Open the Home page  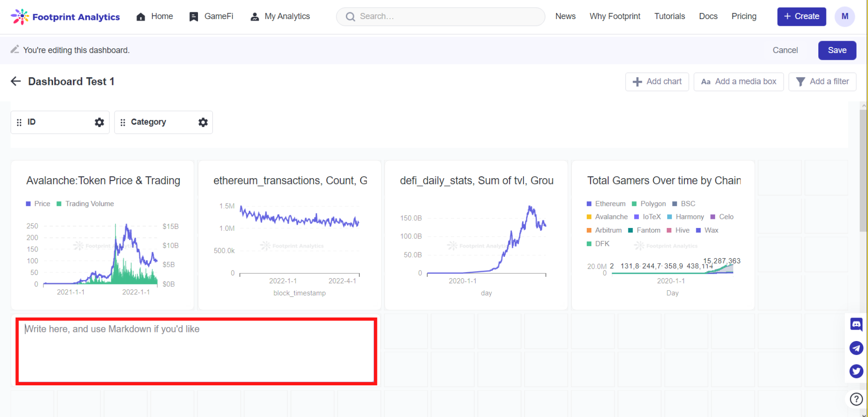(x=155, y=16)
